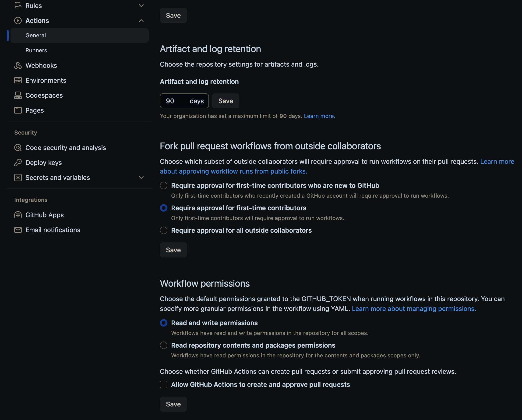Collapse the Actions section
522x420 pixels.
(x=141, y=21)
